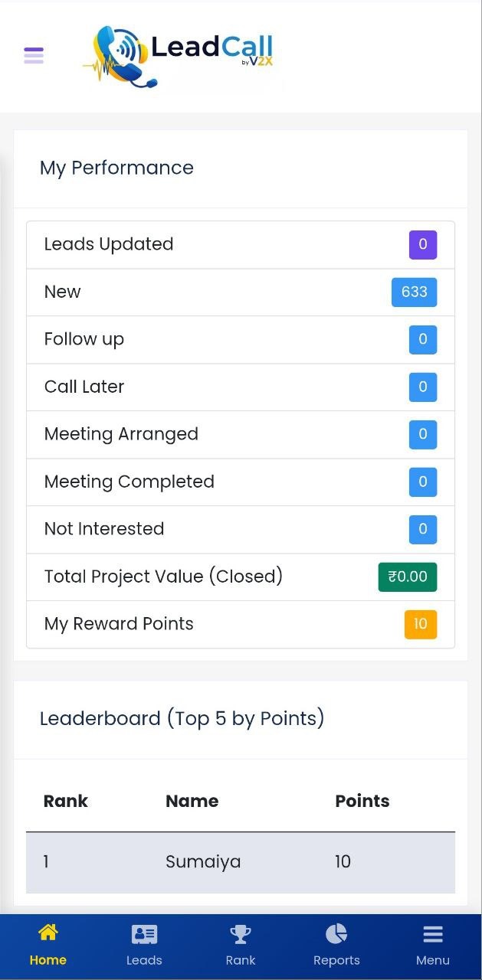This screenshot has height=980, width=482.
Task: Click the My Reward Points badge
Action: pos(420,624)
